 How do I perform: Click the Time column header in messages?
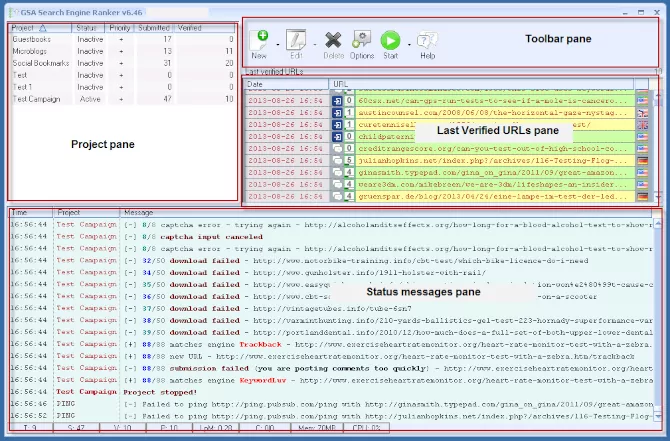[x=31, y=212]
